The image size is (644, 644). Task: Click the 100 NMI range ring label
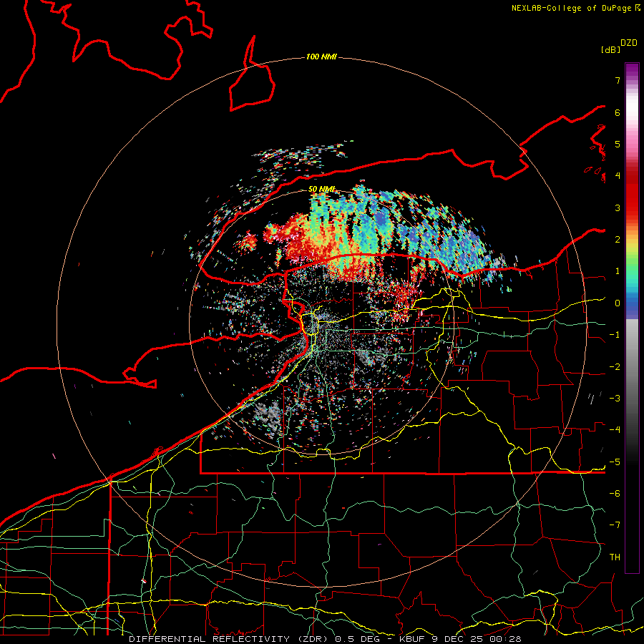pyautogui.click(x=321, y=57)
